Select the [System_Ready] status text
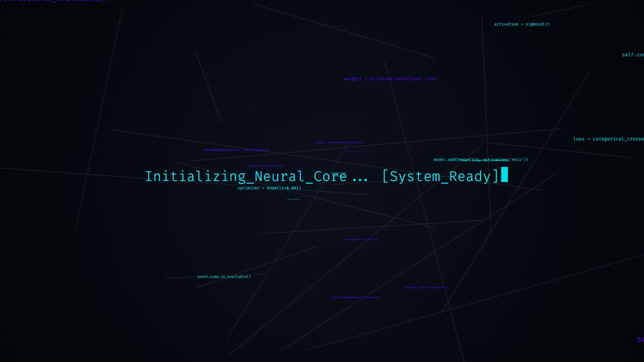Screen dimensions: 644x362 441,176
